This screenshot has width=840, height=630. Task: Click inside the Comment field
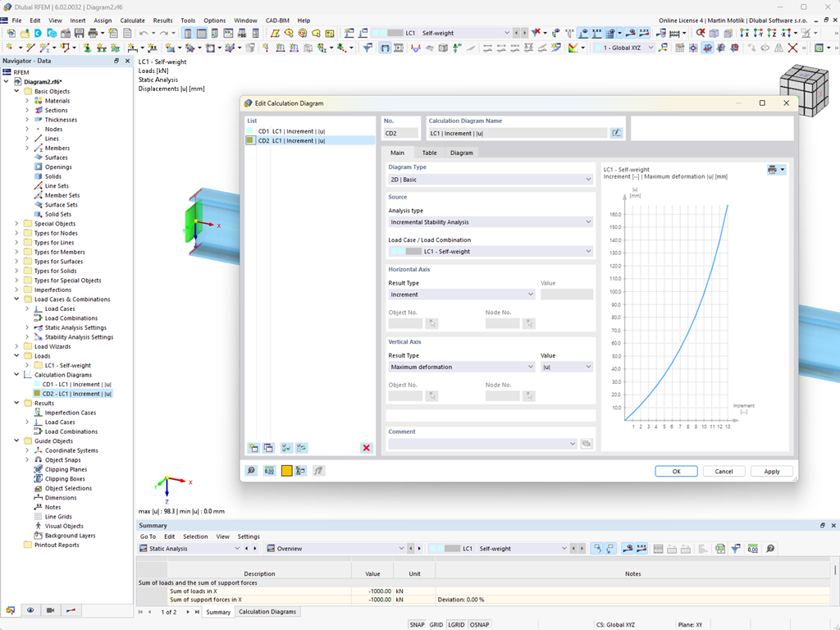coord(476,443)
